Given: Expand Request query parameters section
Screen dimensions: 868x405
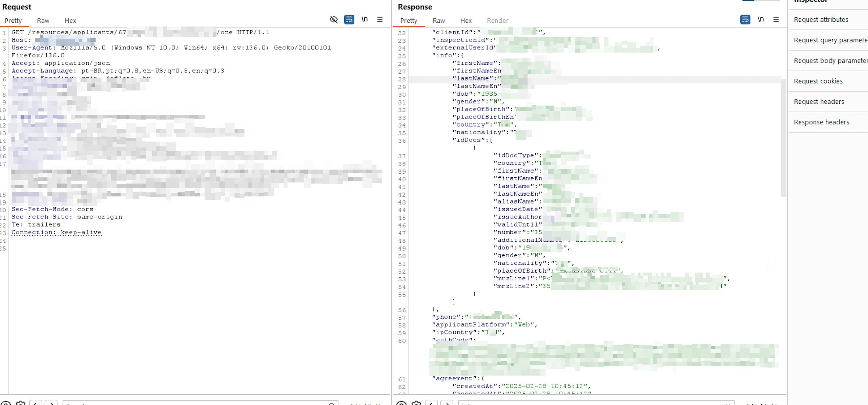Looking at the screenshot, I should pos(830,40).
